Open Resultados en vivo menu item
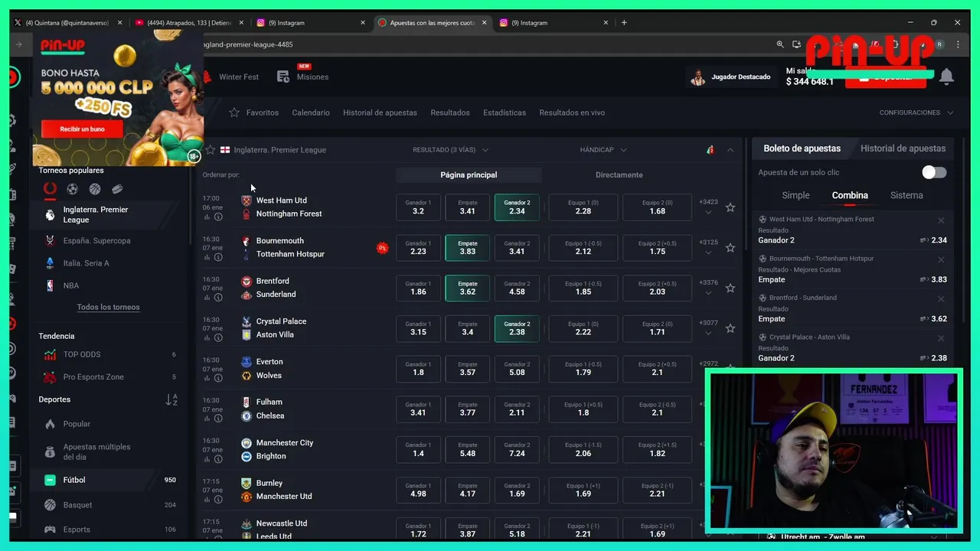Screen dimensions: 980x551 572,112
